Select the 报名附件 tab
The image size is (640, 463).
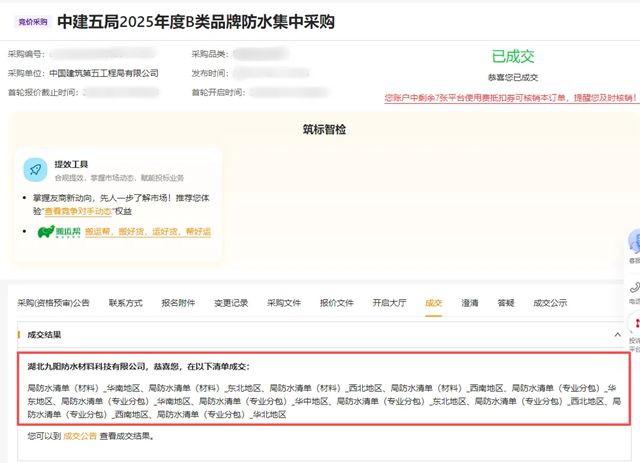pos(178,302)
